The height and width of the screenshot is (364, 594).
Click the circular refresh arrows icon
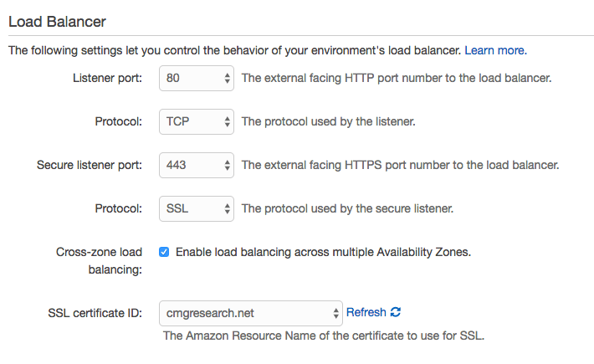coord(396,312)
